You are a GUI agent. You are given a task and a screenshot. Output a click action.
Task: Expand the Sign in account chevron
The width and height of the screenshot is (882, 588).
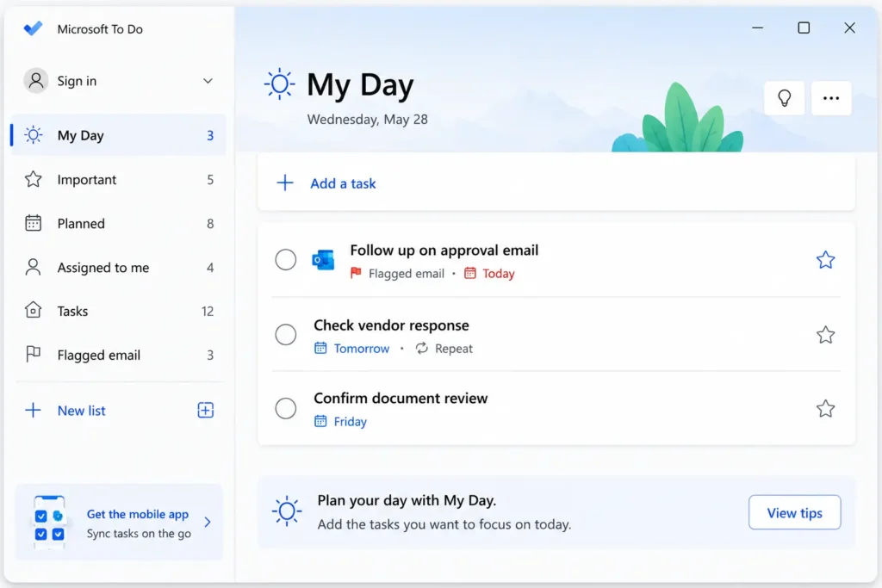click(x=208, y=81)
